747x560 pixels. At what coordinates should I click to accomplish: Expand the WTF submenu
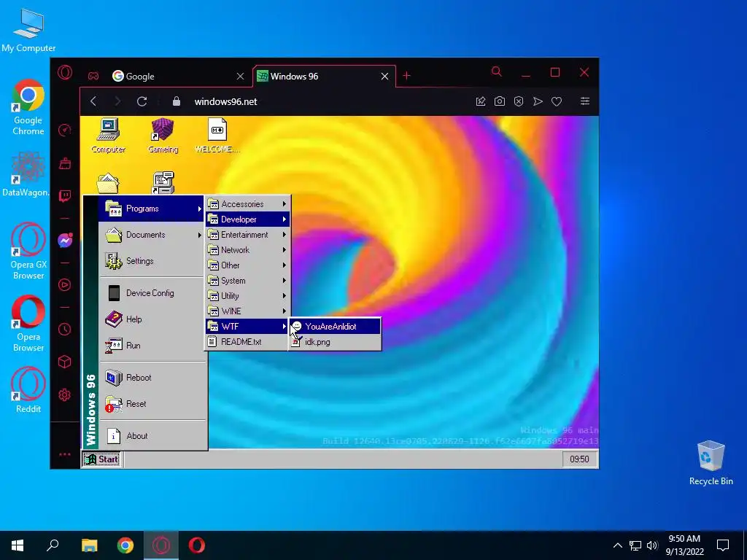tap(248, 326)
